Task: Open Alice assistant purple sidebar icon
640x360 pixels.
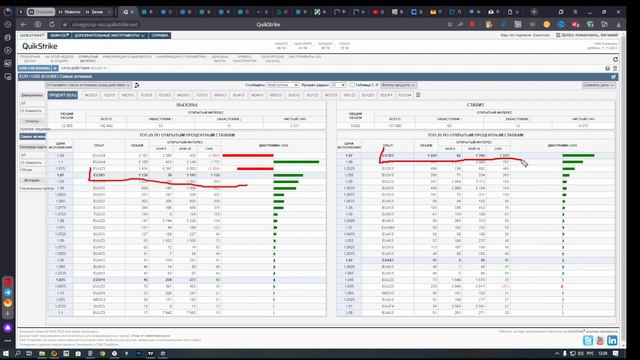Action: pos(8,327)
